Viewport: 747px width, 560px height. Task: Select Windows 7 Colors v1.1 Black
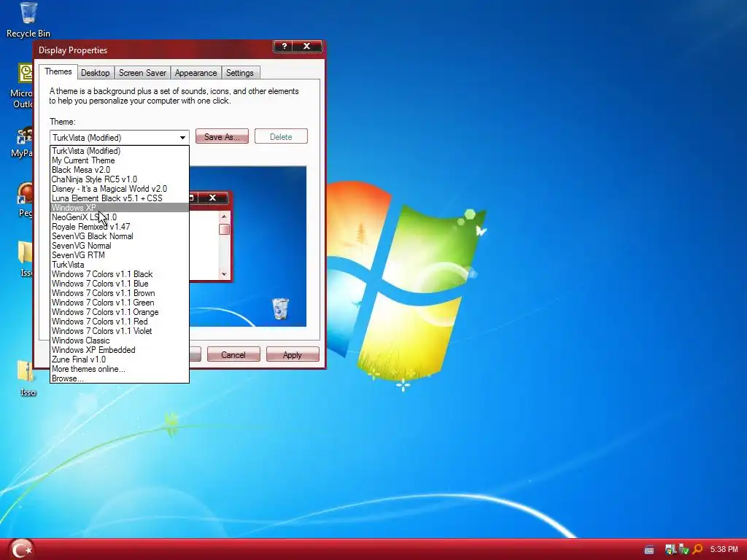pos(120,274)
